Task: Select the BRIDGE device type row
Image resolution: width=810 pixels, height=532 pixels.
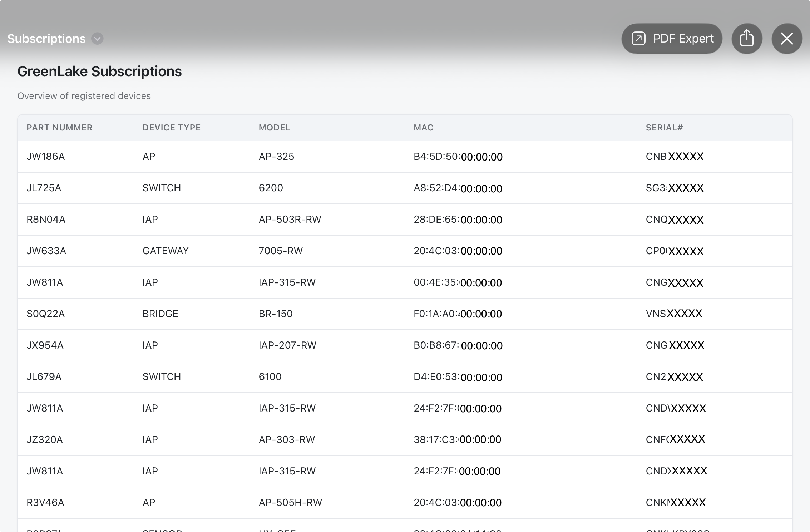Action: pyautogui.click(x=160, y=314)
